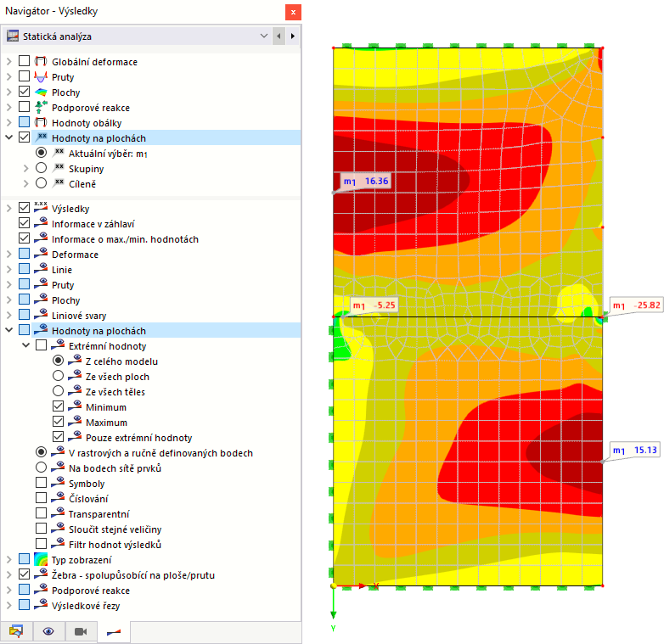Image resolution: width=664 pixels, height=644 pixels.
Task: Click the Informace v záhlaví eye icon
Action: [41, 223]
